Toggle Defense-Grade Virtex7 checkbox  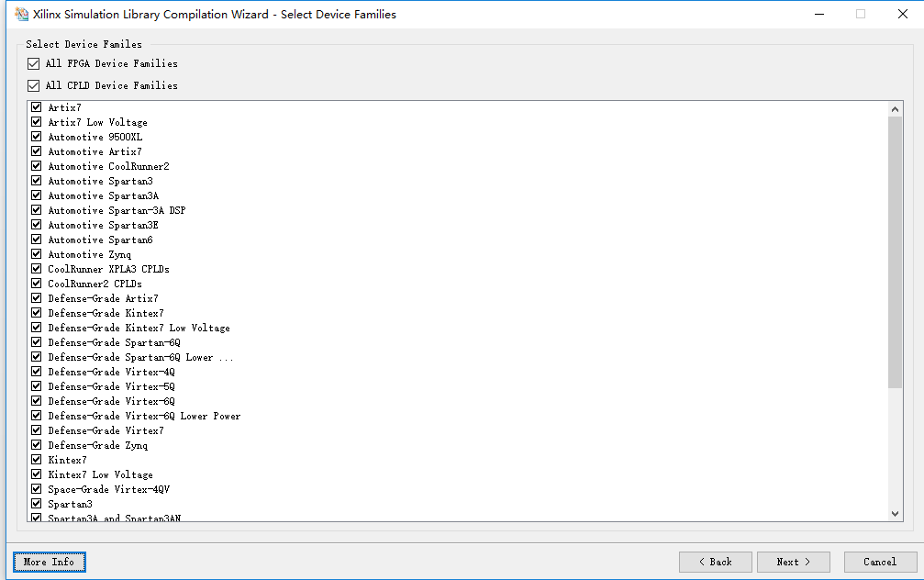(37, 430)
